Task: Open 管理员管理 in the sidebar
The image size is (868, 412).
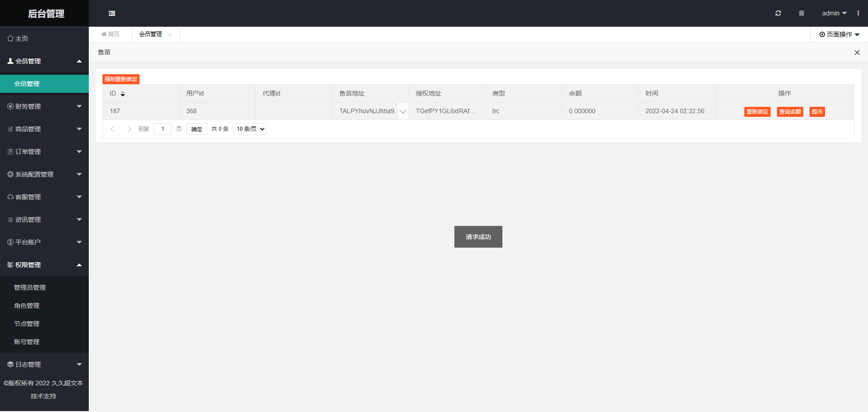Action: click(44, 287)
